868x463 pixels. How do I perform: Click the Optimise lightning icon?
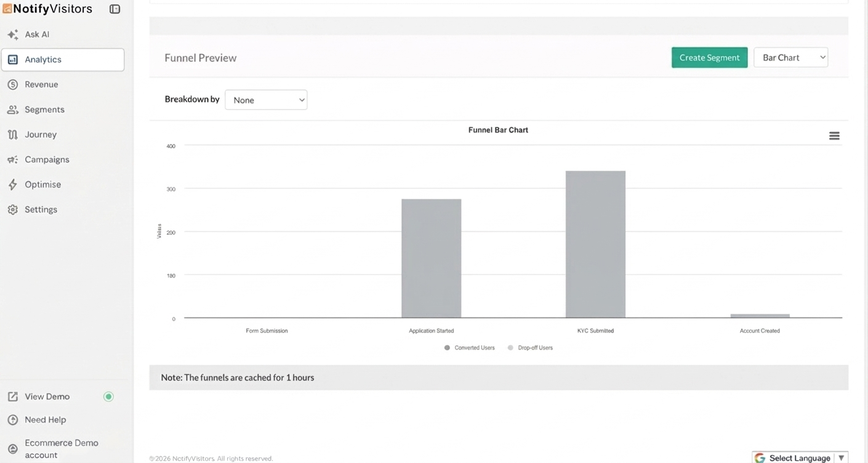(x=12, y=185)
